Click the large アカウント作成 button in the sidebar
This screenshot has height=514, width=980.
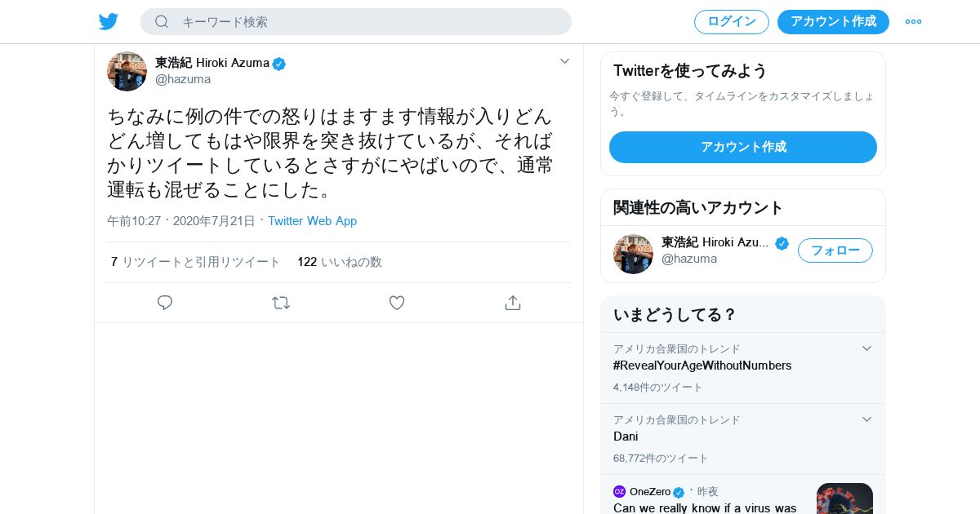(x=743, y=147)
